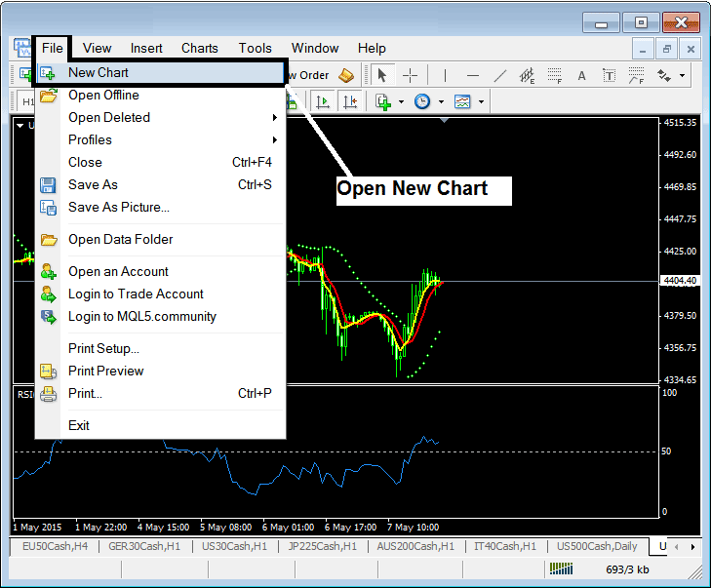
Task: Switch to GER30Cash,H1 chart tab
Action: click(x=144, y=546)
